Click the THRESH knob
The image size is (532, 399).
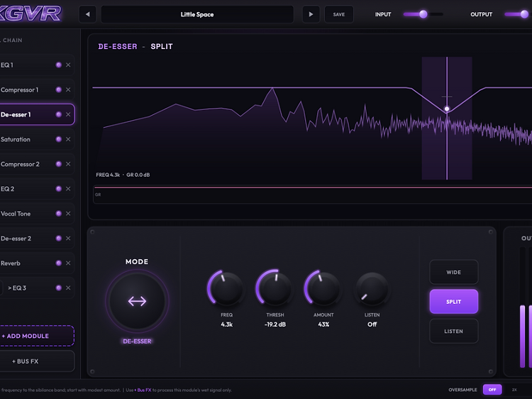point(275,289)
